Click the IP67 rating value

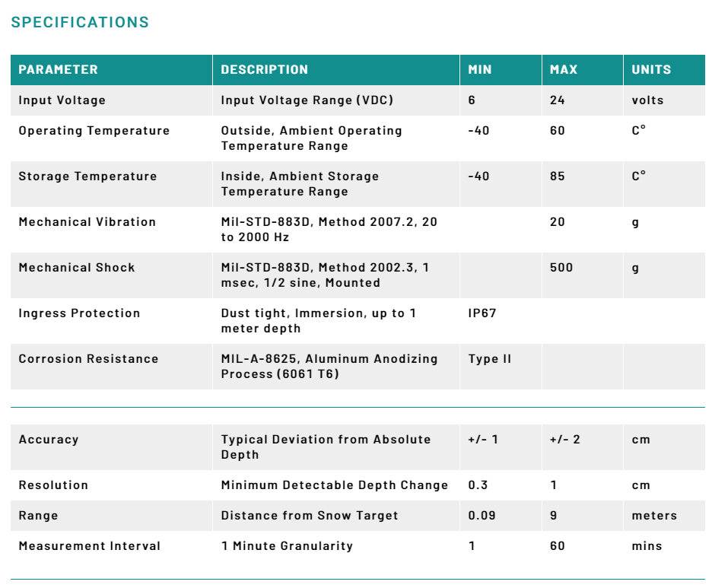482,313
